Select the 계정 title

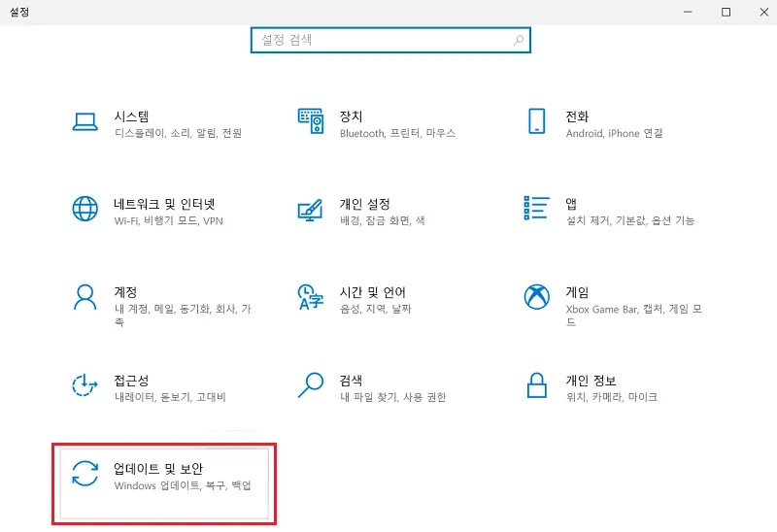[125, 292]
